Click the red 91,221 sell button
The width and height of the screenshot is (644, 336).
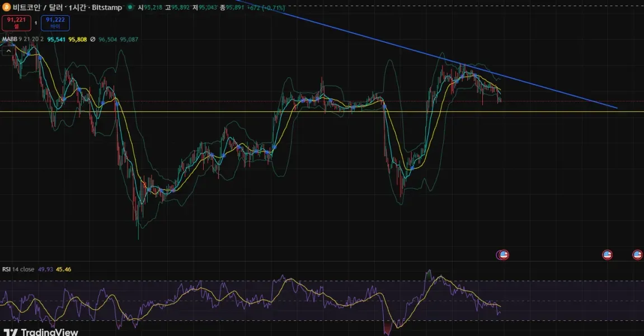pyautogui.click(x=16, y=22)
